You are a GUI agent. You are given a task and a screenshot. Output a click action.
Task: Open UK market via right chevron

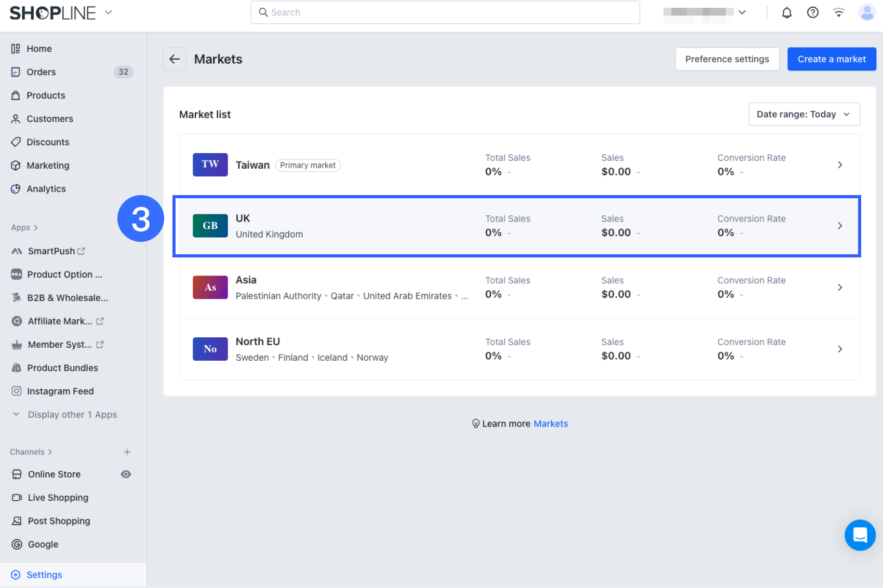point(840,226)
